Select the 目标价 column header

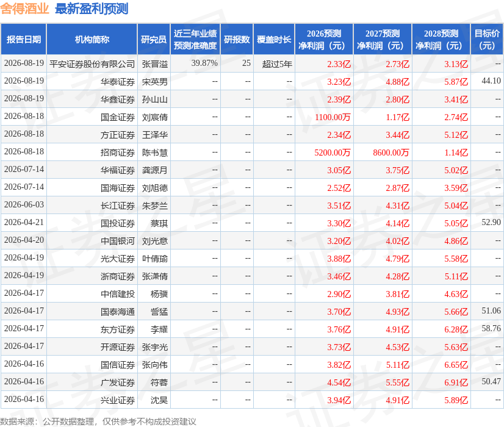point(487,39)
